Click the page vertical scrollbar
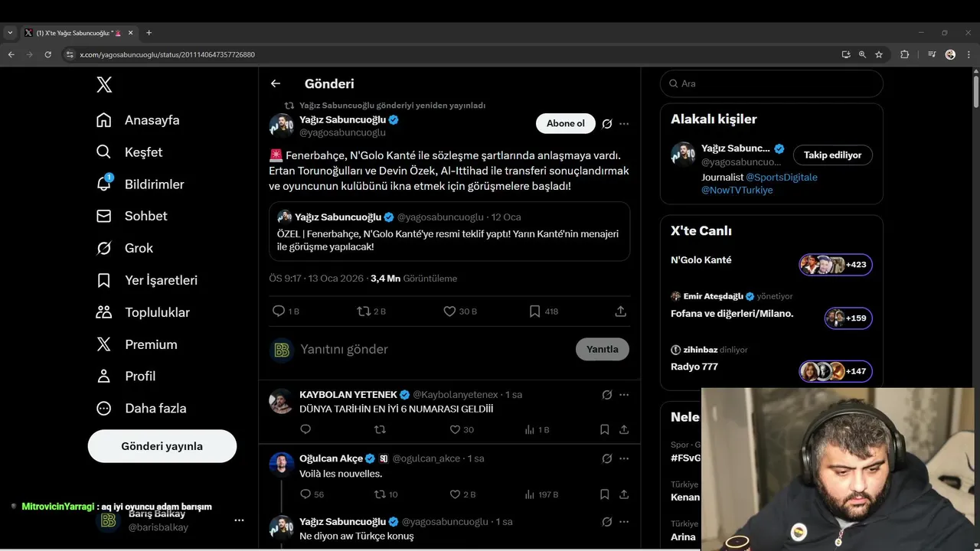 (x=975, y=92)
